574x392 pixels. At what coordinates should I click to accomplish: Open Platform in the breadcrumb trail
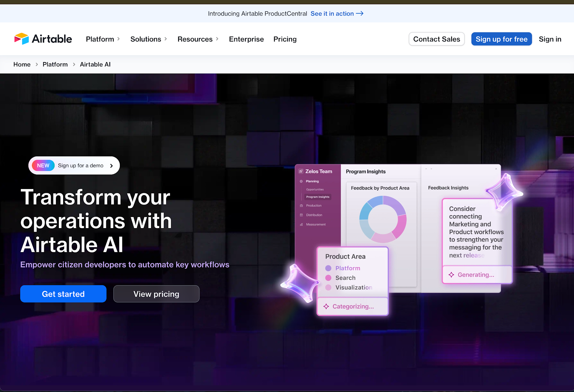tap(55, 65)
